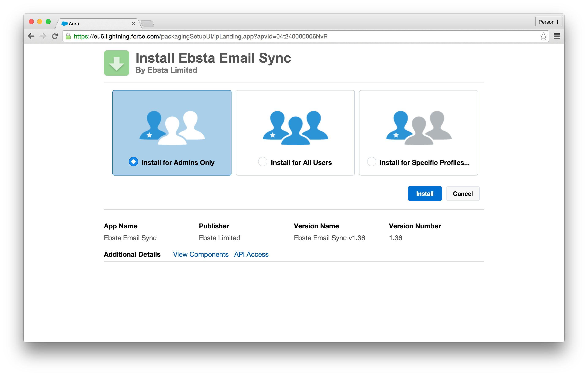Image resolution: width=588 pixels, height=376 pixels.
Task: Click the Specific Profiles users illustration
Action: [419, 128]
